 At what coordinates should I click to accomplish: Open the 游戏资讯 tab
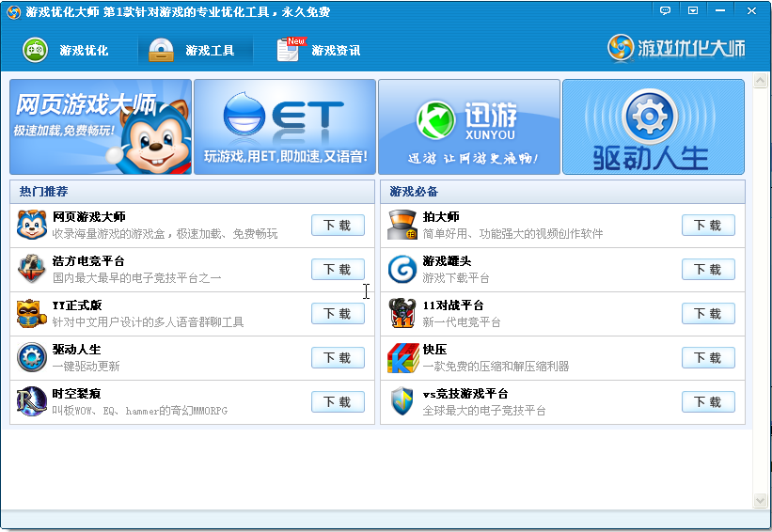(x=320, y=50)
